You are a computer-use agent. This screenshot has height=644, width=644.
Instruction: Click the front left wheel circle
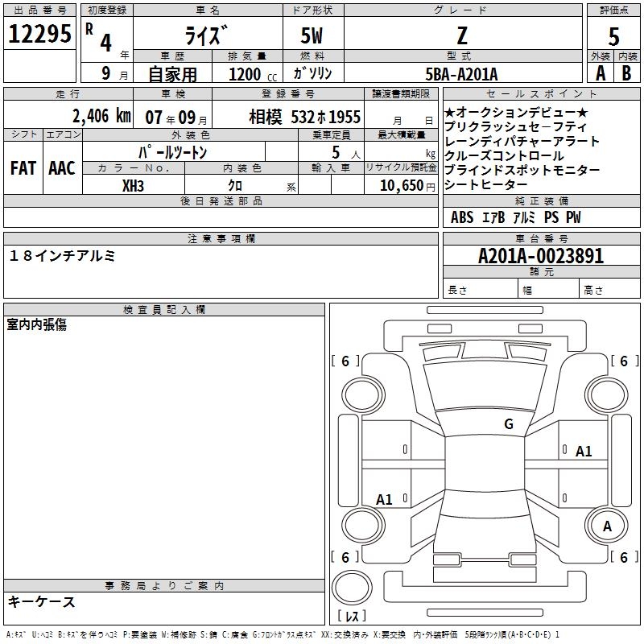click(363, 395)
